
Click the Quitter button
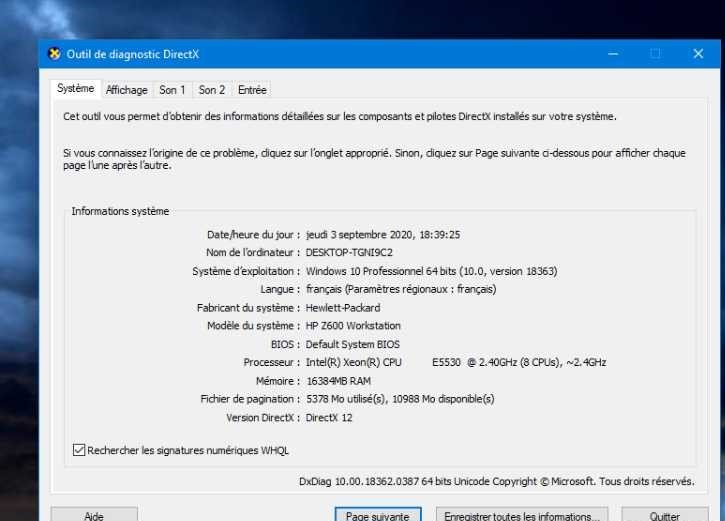pos(664,515)
